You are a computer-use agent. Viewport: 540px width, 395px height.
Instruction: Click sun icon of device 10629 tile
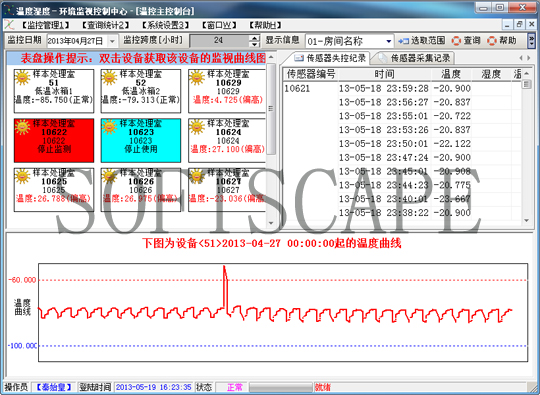[197, 77]
